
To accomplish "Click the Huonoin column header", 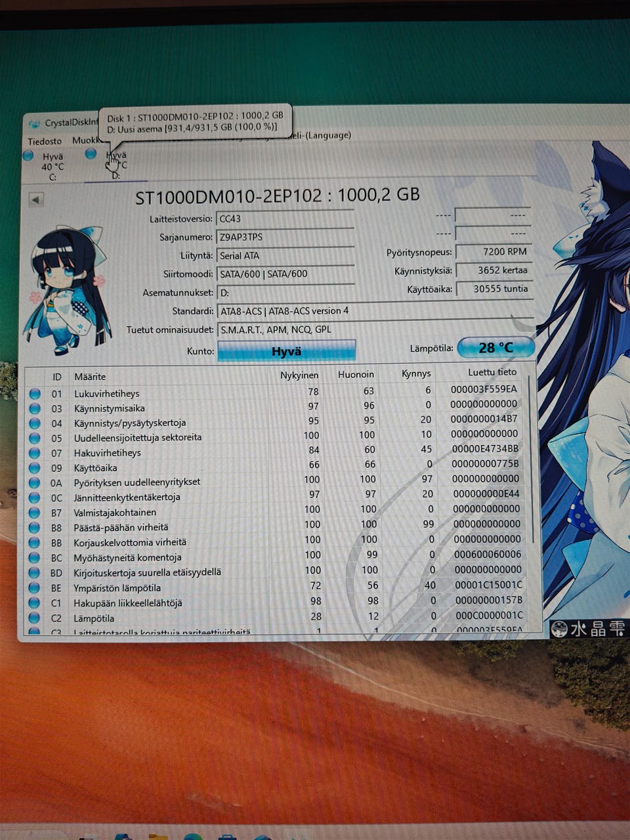I will 356,374.
